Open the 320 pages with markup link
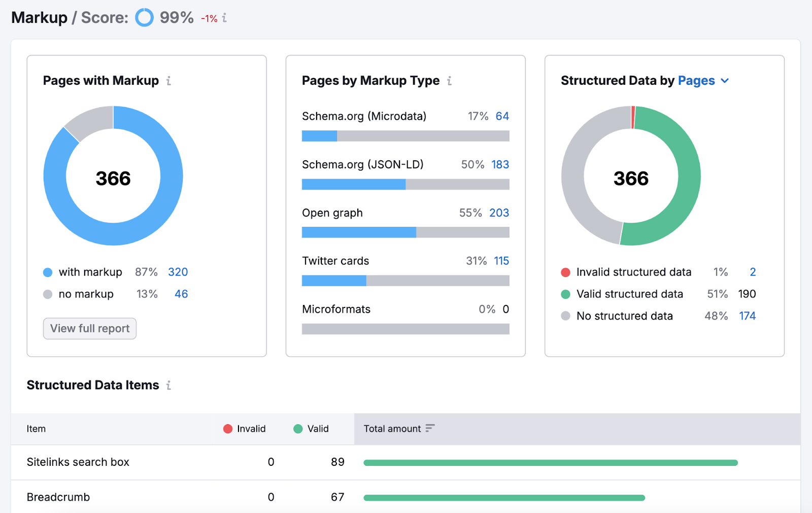This screenshot has height=513, width=812. tap(178, 272)
